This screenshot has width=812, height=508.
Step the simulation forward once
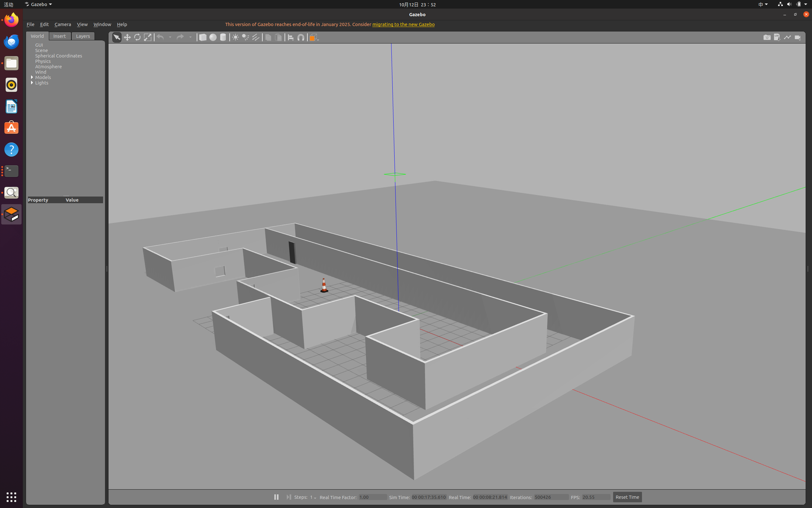pos(289,497)
